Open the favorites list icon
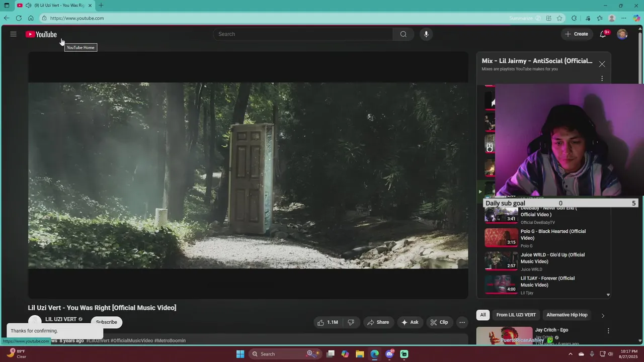Screen dimensions: 644x362 (x=600, y=18)
